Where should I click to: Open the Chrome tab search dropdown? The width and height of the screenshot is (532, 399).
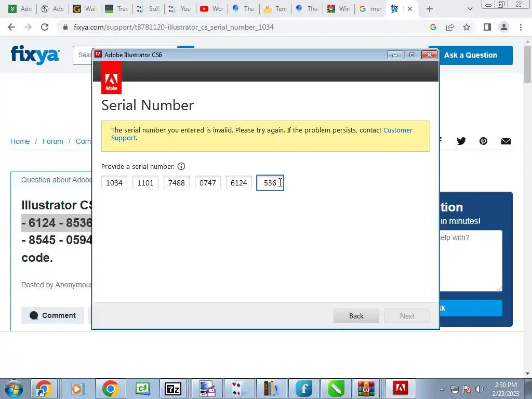tap(470, 9)
